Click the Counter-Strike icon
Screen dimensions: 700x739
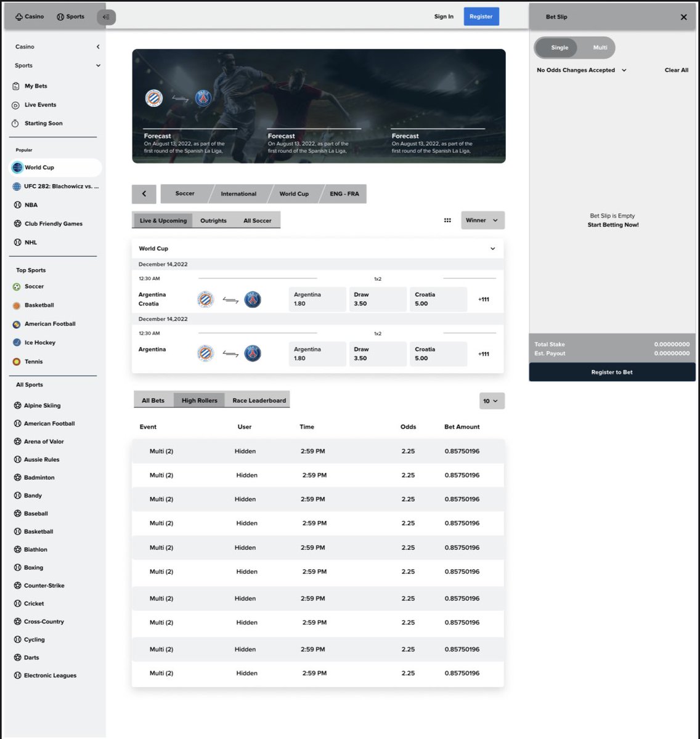point(17,586)
